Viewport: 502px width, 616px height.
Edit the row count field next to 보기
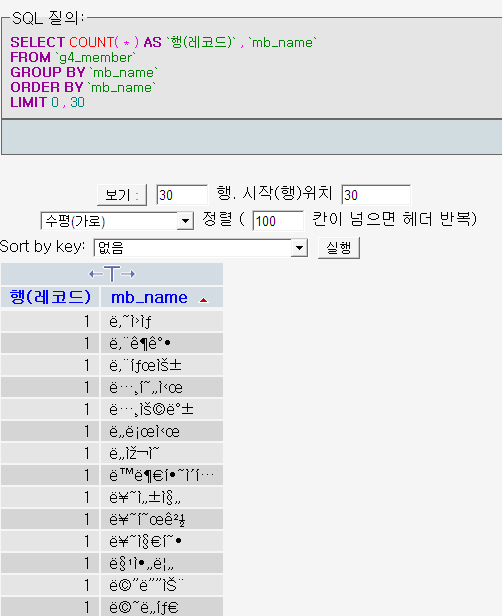(182, 195)
